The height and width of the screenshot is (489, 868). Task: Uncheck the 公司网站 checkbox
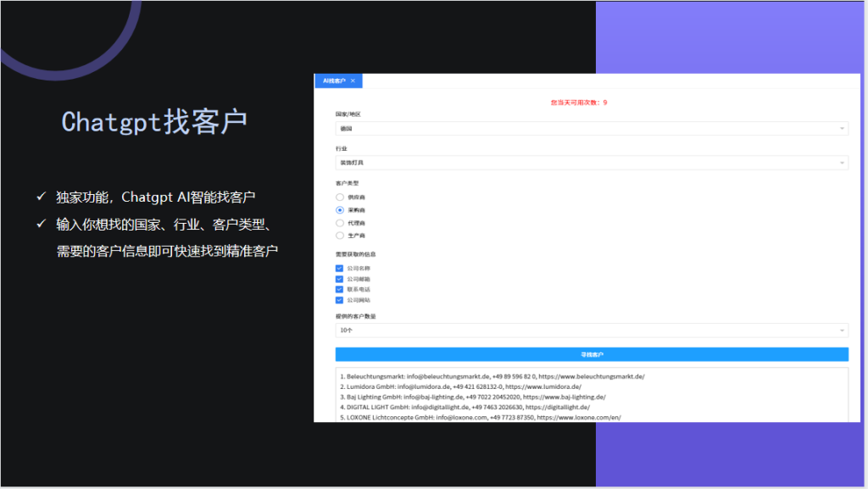pos(340,300)
